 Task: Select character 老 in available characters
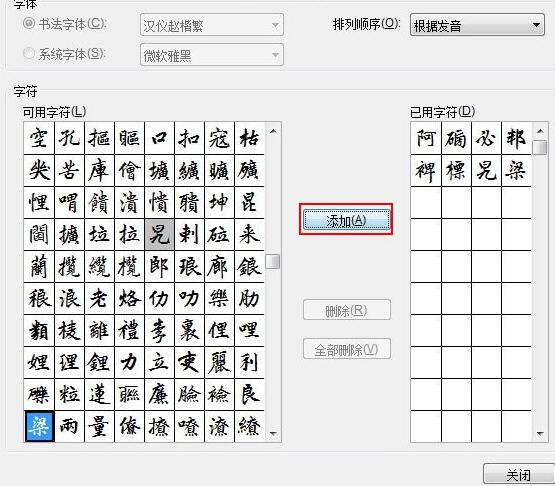[x=99, y=298]
